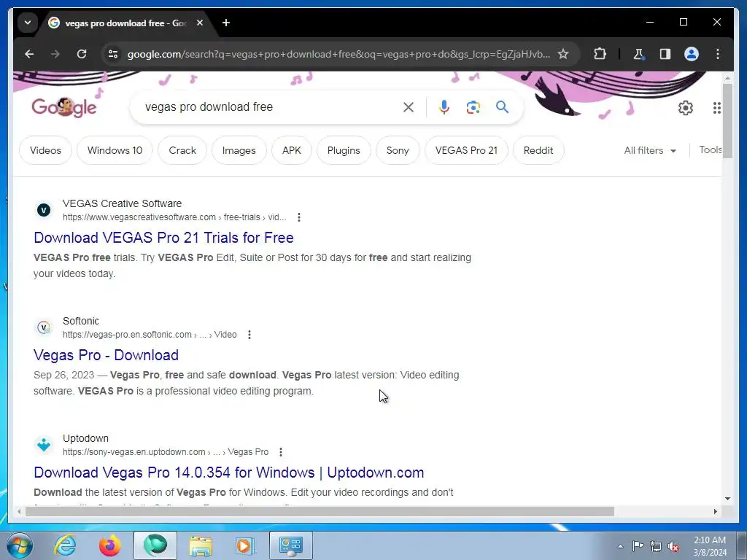Screen dimensions: 747x560
Task: Select the Plugins filter chip
Action: 344,150
